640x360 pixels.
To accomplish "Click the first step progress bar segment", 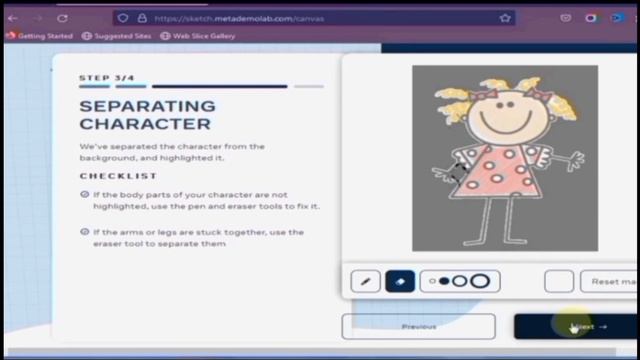I will 95,86.
